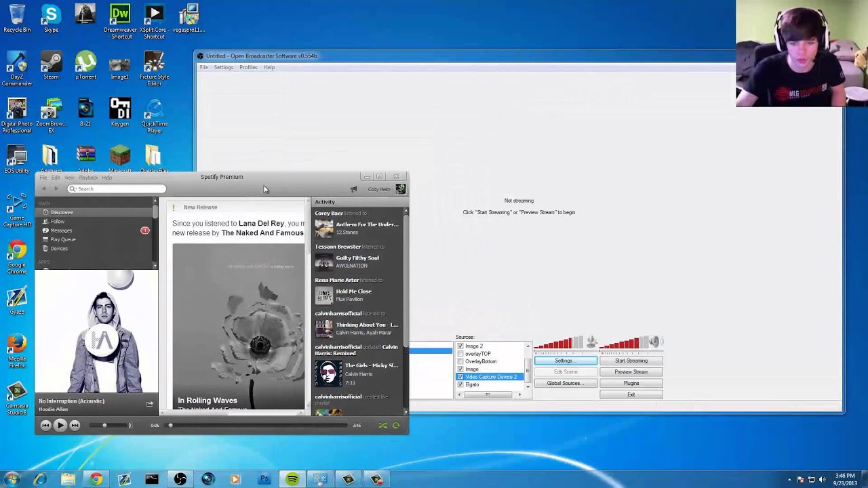Click the Coty Heim profile avatar in Spotify

point(401,189)
